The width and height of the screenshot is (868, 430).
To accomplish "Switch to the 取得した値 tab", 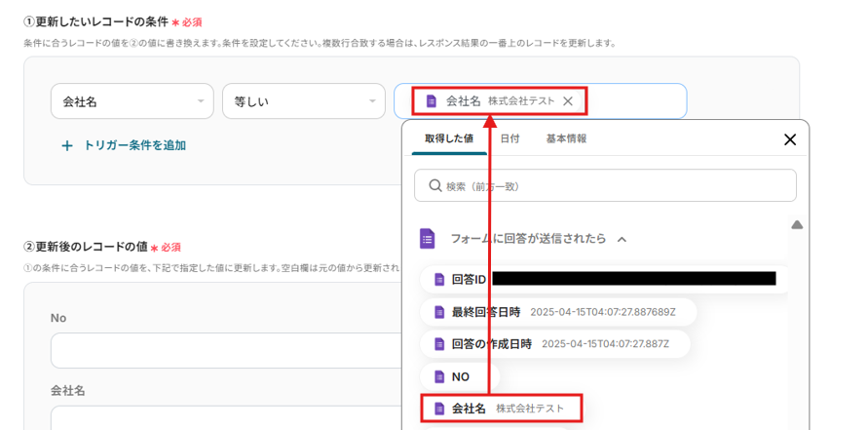I will 449,138.
